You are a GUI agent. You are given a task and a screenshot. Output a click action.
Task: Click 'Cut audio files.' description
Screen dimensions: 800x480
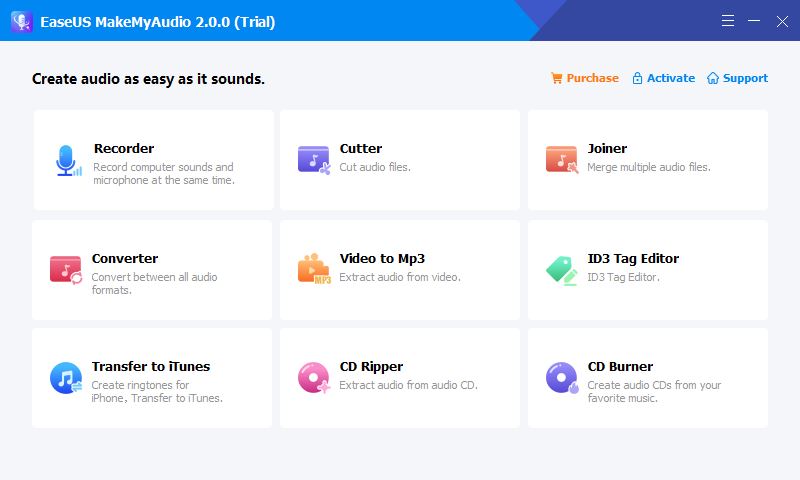[x=375, y=167]
